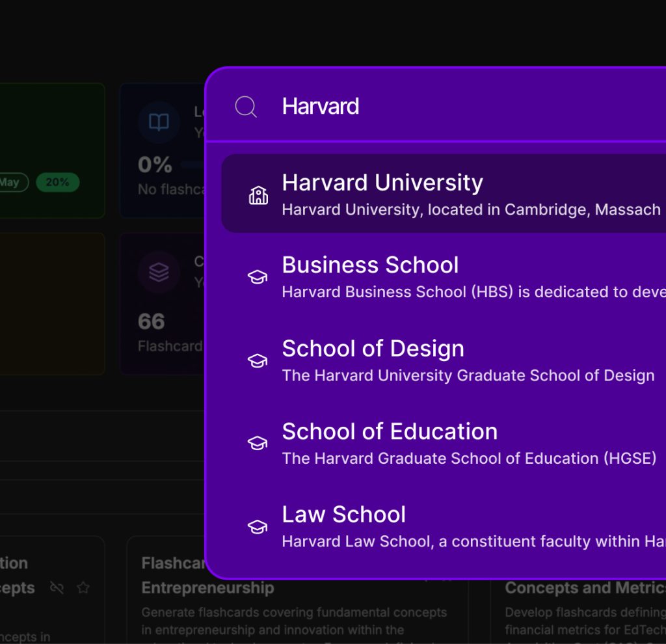Click the 66 flashcards count
666x644 pixels.
tap(151, 321)
